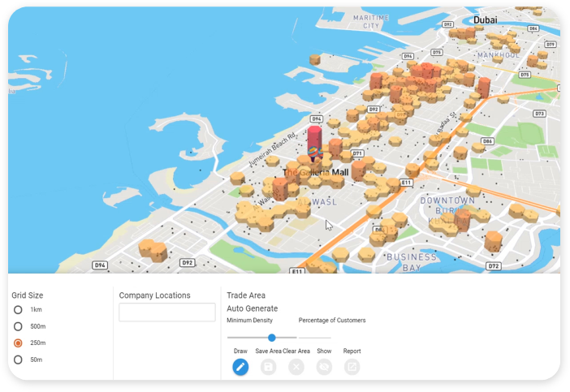Screen dimensions: 570x392
Task: Open the Report export icon
Action: (x=352, y=367)
